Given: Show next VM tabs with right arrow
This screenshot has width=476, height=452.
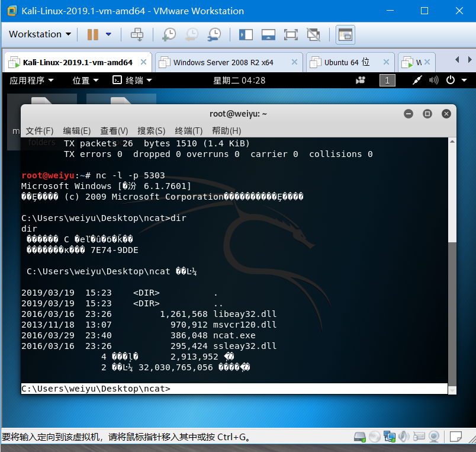Looking at the screenshot, I should (470, 60).
